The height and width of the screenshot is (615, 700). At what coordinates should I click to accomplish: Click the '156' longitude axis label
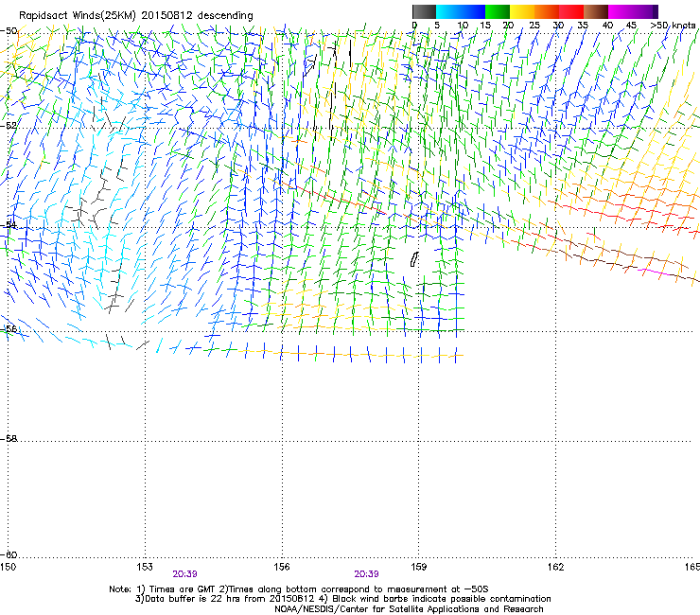tap(282, 567)
